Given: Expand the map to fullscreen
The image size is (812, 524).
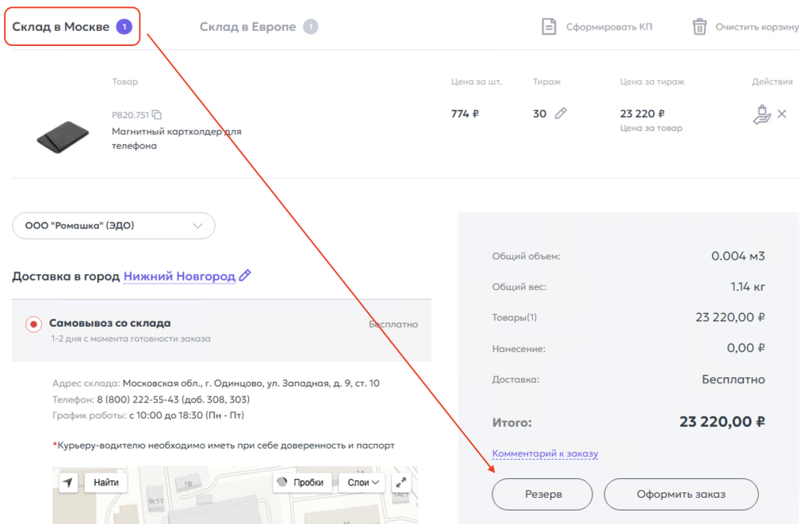Looking at the screenshot, I should click(401, 482).
